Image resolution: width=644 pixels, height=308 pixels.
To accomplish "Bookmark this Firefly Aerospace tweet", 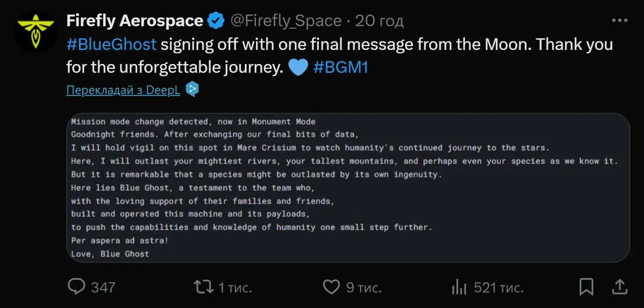I will [x=587, y=286].
